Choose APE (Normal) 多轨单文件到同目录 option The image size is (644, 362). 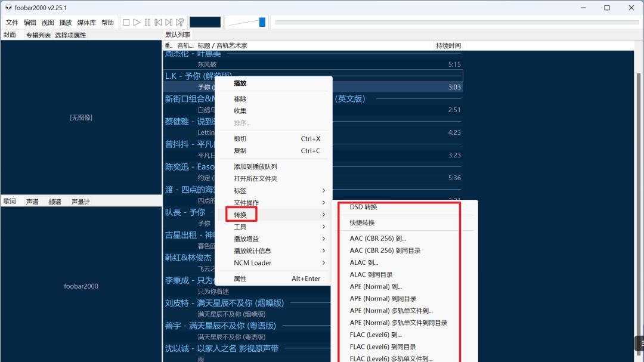tap(404, 323)
